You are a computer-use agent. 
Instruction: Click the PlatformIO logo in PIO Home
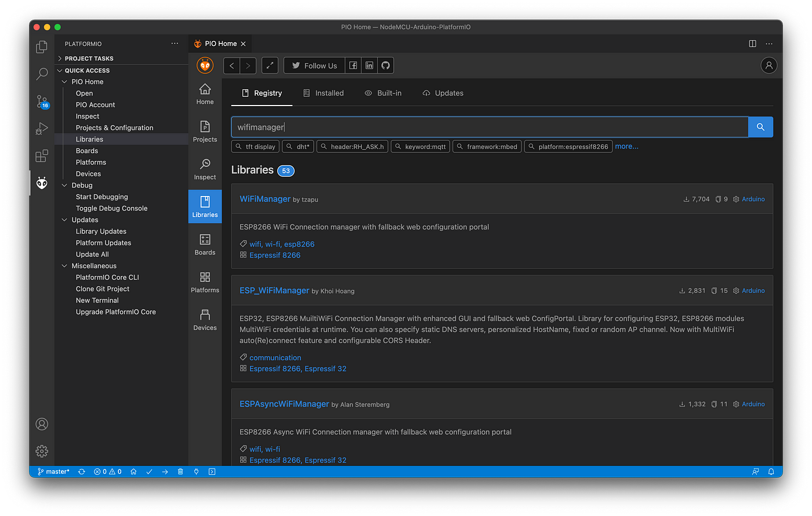(205, 66)
